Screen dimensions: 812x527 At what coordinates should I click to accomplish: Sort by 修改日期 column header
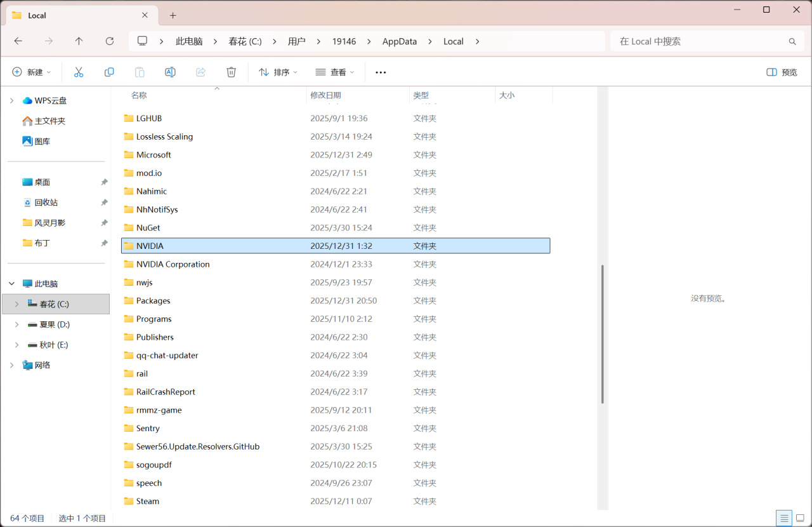325,95
